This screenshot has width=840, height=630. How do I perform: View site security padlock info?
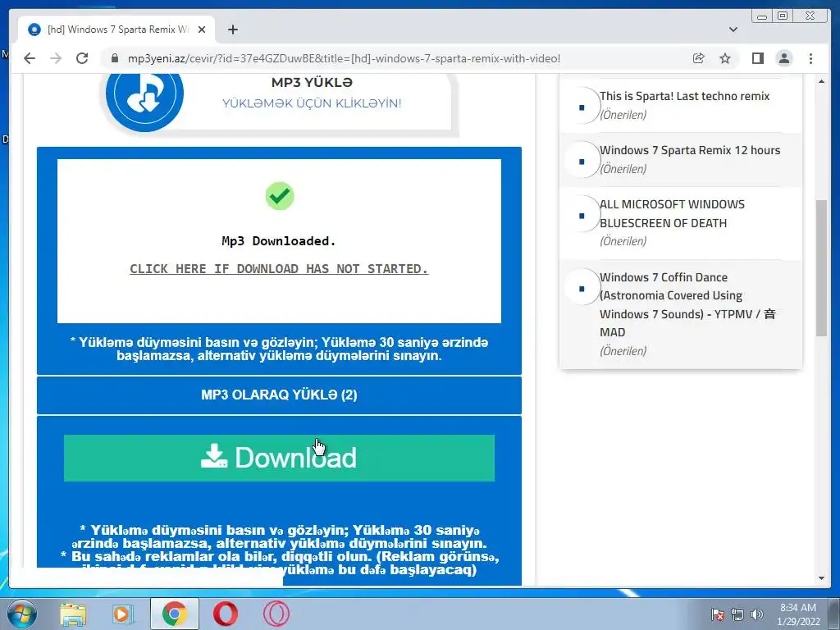(115, 58)
